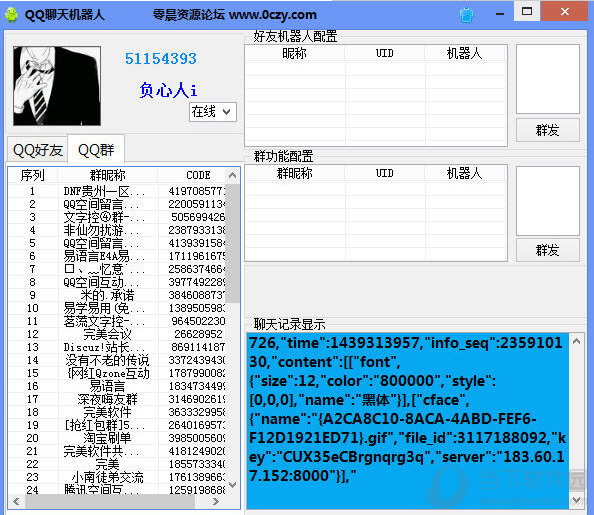
Task: Click the blue skin icon in title bar
Action: click(x=466, y=15)
